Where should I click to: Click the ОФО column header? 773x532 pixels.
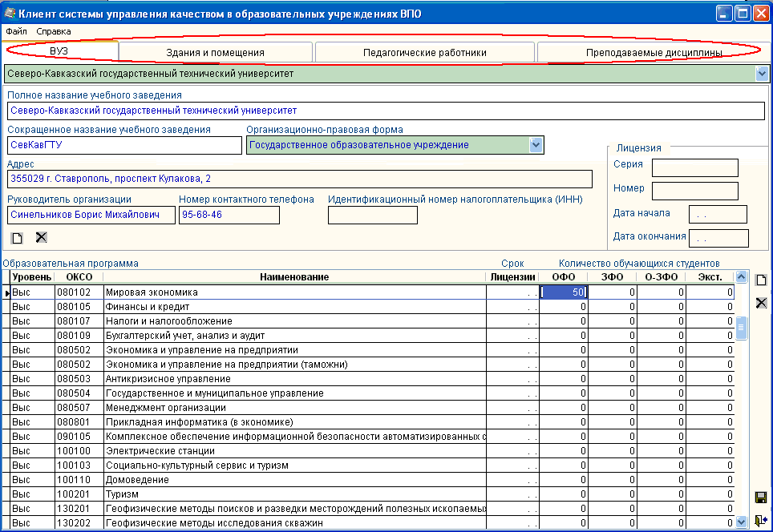pos(564,277)
